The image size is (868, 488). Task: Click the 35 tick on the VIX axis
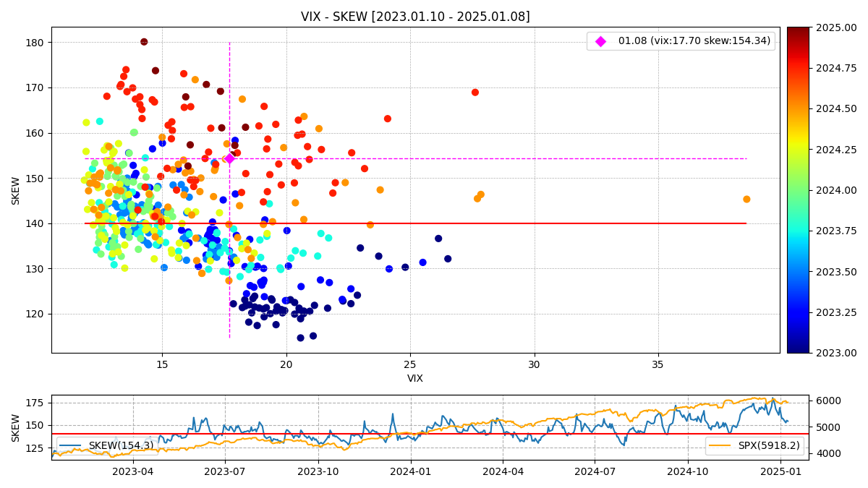coord(658,365)
